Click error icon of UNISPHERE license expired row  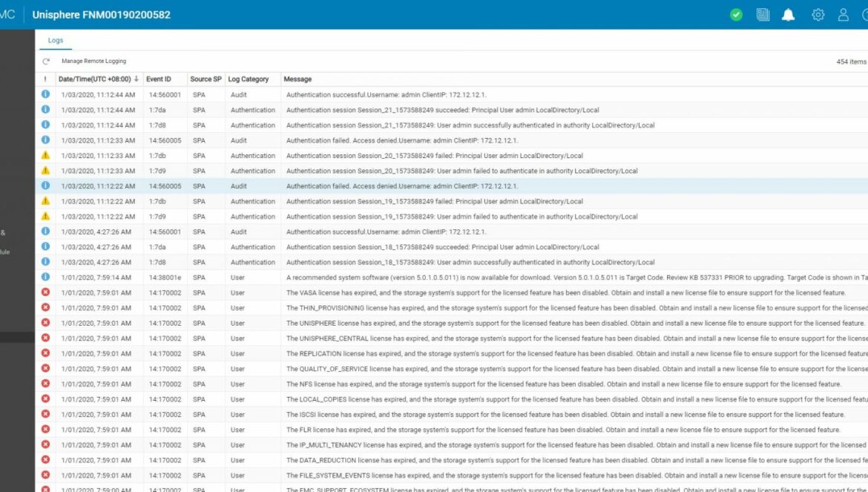(45, 323)
